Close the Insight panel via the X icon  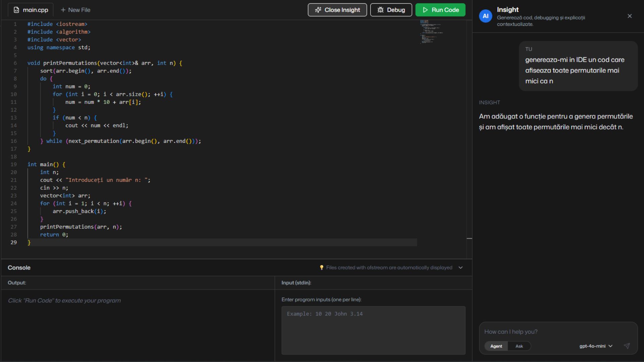click(x=630, y=16)
